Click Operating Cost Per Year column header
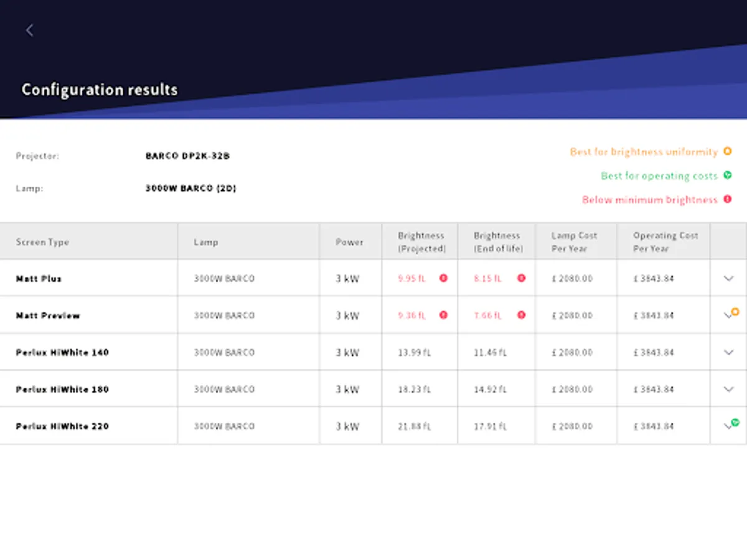This screenshot has height=560, width=747. coord(665,242)
